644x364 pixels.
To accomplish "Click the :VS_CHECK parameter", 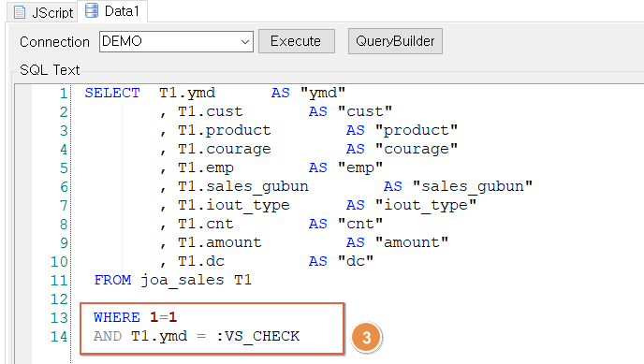I will pos(258,337).
